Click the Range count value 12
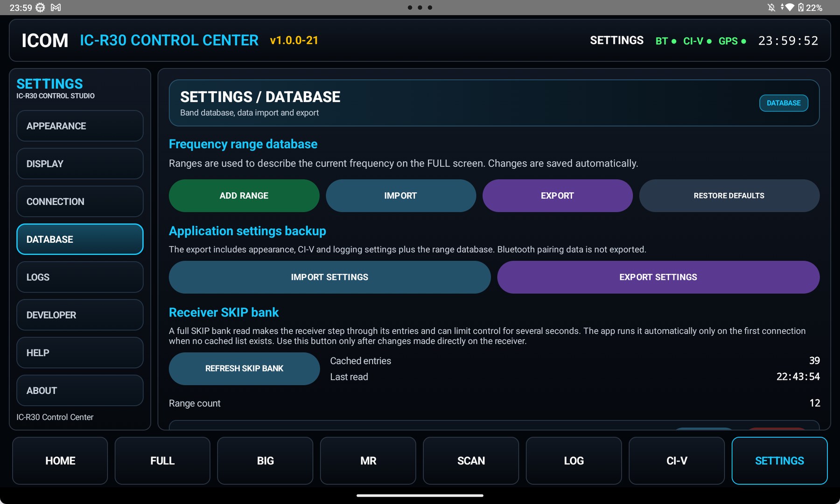The width and height of the screenshot is (840, 504). [x=815, y=403]
